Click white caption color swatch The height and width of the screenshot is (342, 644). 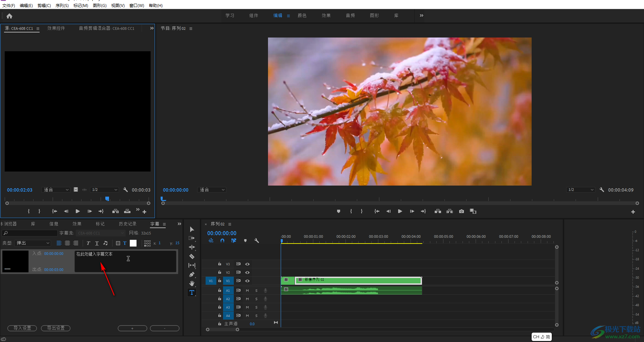[x=133, y=243]
